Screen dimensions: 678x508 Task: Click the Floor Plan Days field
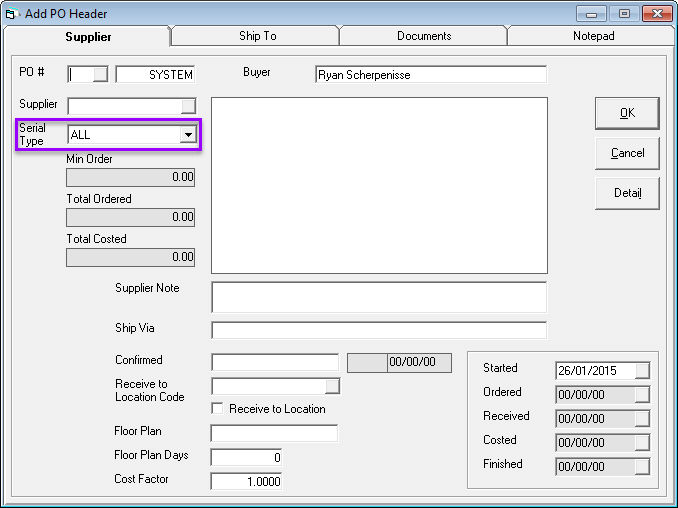click(x=246, y=457)
